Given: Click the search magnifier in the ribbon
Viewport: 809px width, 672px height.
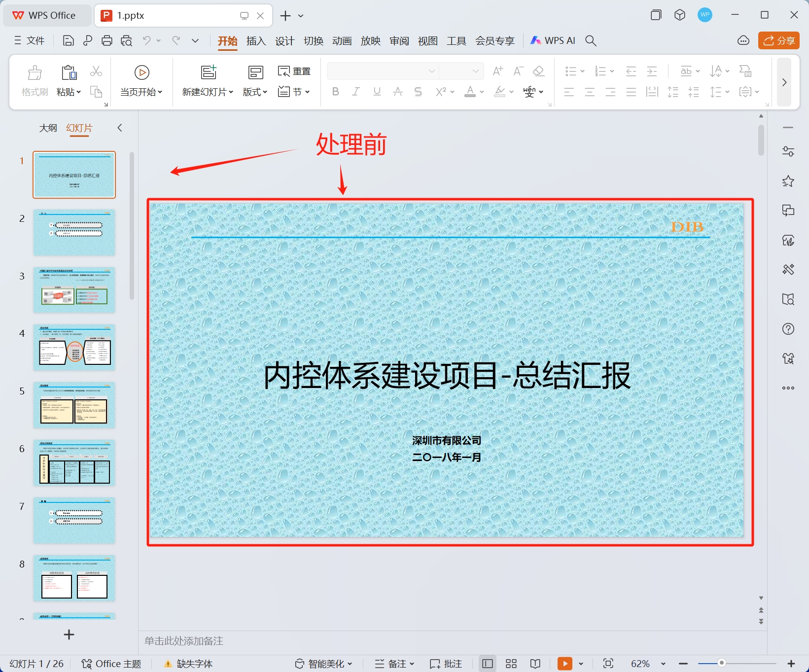Looking at the screenshot, I should pos(590,40).
